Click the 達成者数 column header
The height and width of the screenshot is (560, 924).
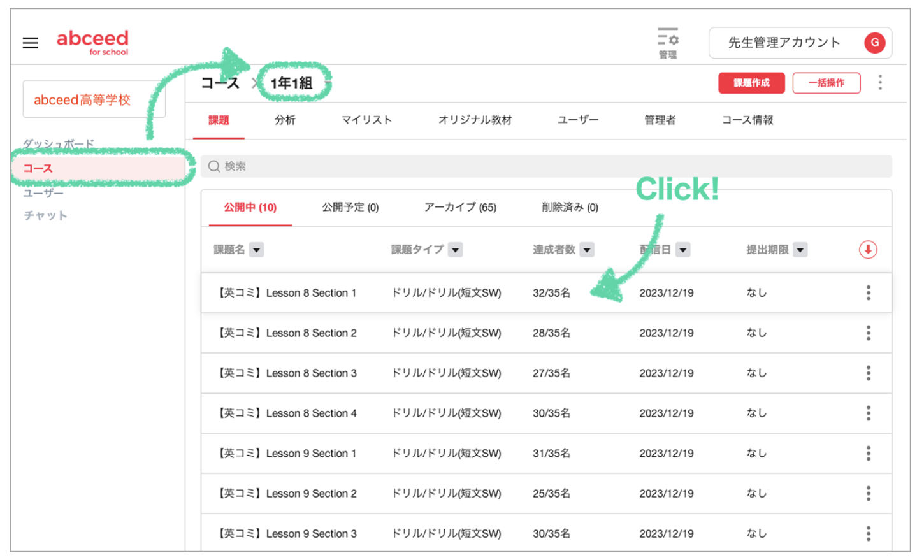[554, 250]
